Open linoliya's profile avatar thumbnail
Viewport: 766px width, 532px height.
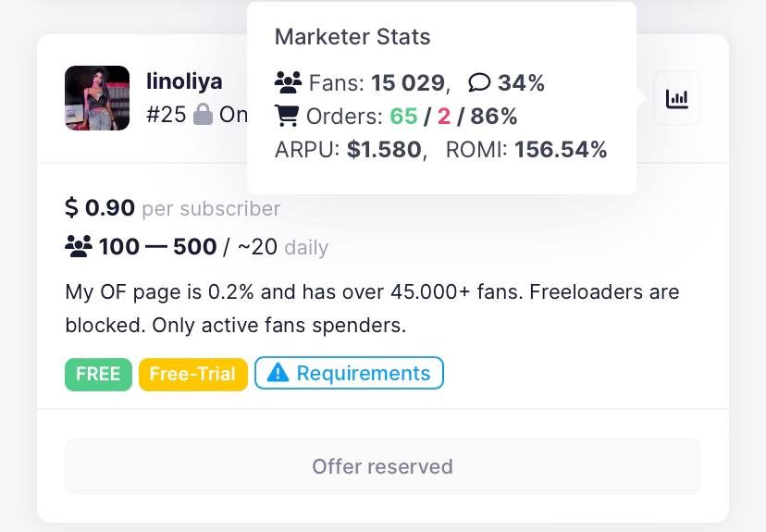coord(97,98)
